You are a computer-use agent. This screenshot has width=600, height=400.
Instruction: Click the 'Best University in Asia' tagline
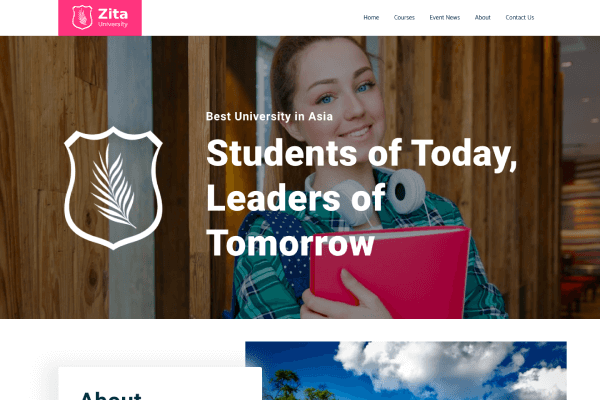tap(269, 116)
